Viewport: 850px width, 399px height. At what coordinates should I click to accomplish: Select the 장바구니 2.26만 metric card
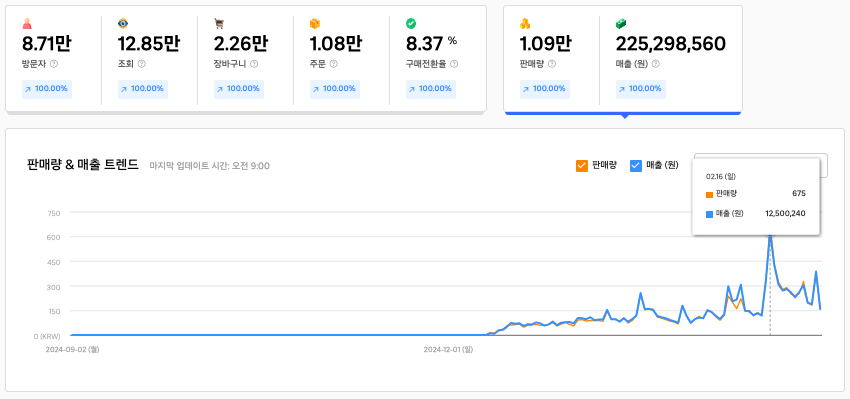246,60
